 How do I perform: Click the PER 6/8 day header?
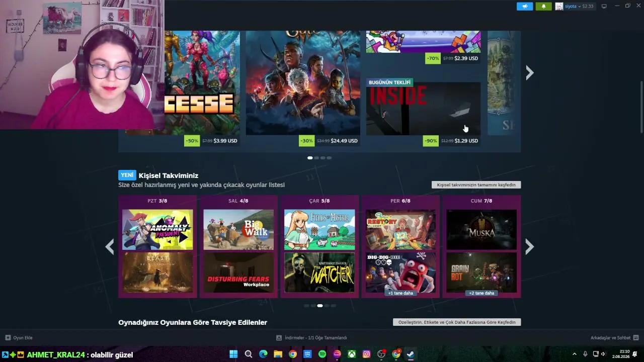coord(400,201)
